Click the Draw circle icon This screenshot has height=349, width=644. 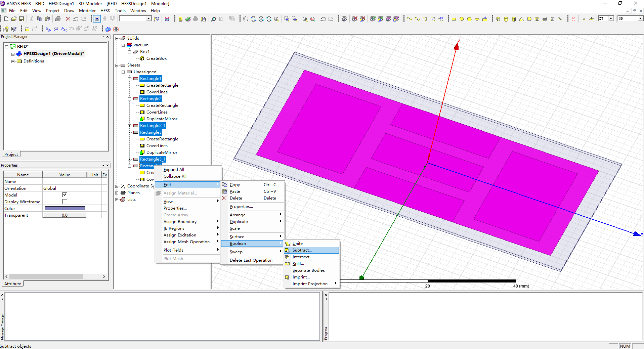click(x=462, y=19)
